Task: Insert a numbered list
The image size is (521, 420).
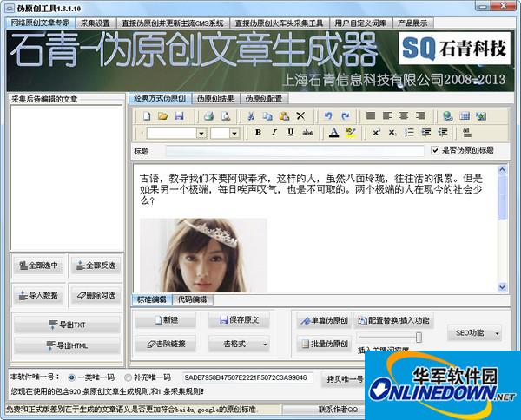Action: pos(409,133)
